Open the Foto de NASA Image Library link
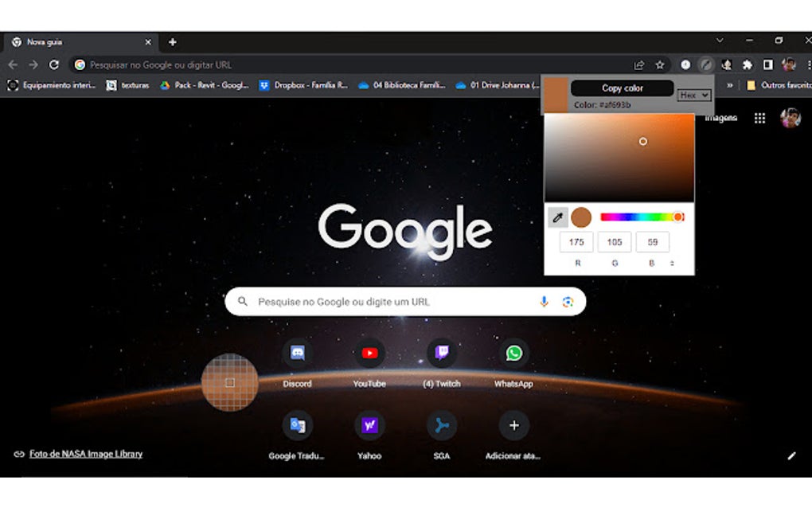This screenshot has height=508, width=812. [x=84, y=453]
